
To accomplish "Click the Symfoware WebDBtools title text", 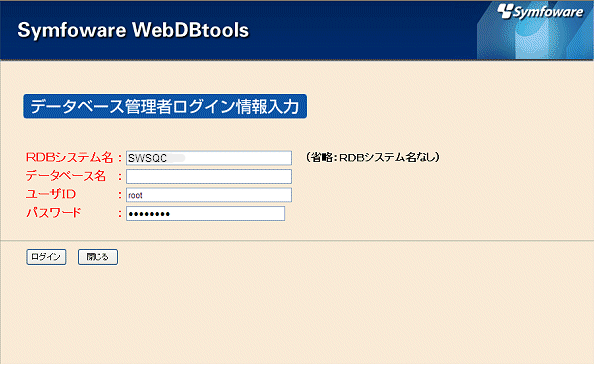I will coord(133,30).
